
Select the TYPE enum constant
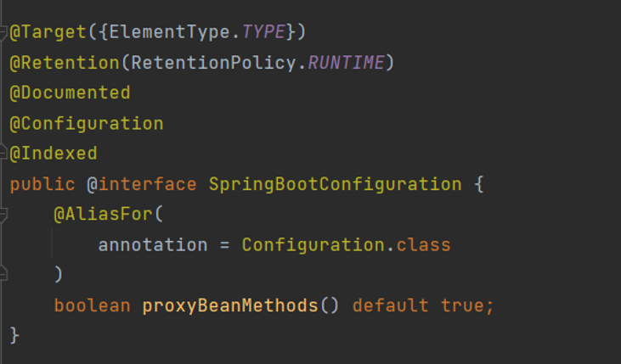[264, 31]
